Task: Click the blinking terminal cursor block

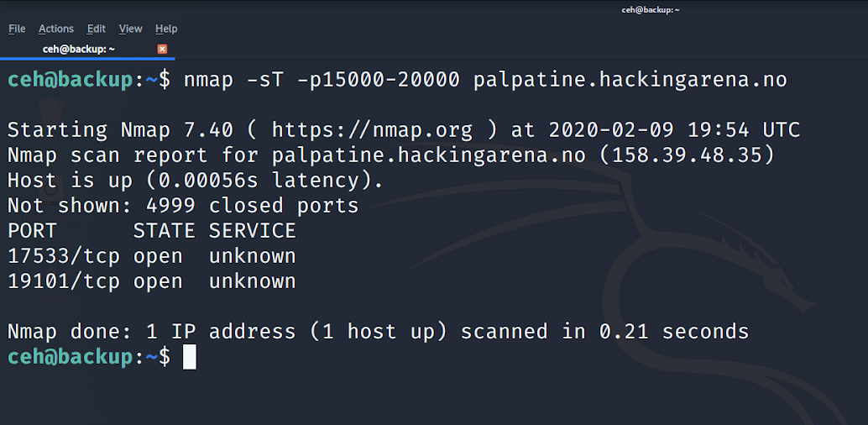Action: click(190, 356)
